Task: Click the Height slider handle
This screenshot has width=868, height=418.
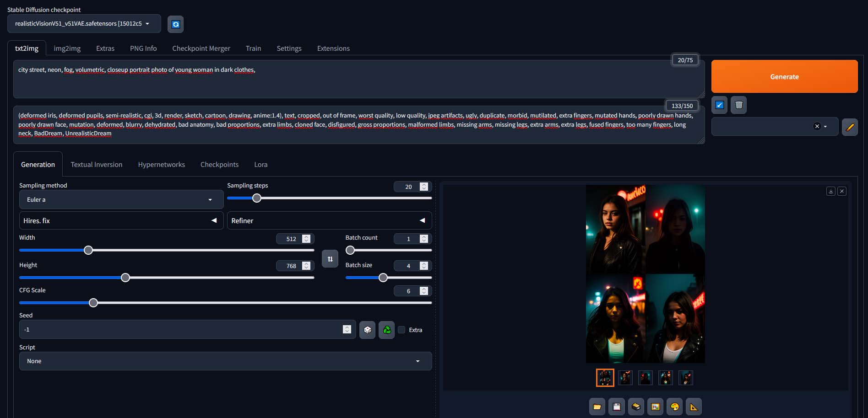Action: pos(125,278)
